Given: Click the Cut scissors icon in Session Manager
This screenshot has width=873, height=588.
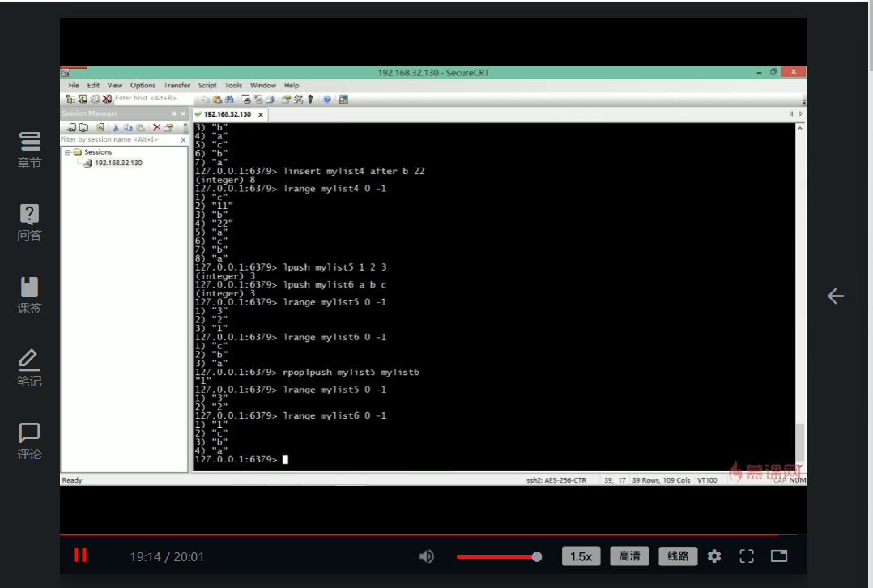Looking at the screenshot, I should point(116,127).
